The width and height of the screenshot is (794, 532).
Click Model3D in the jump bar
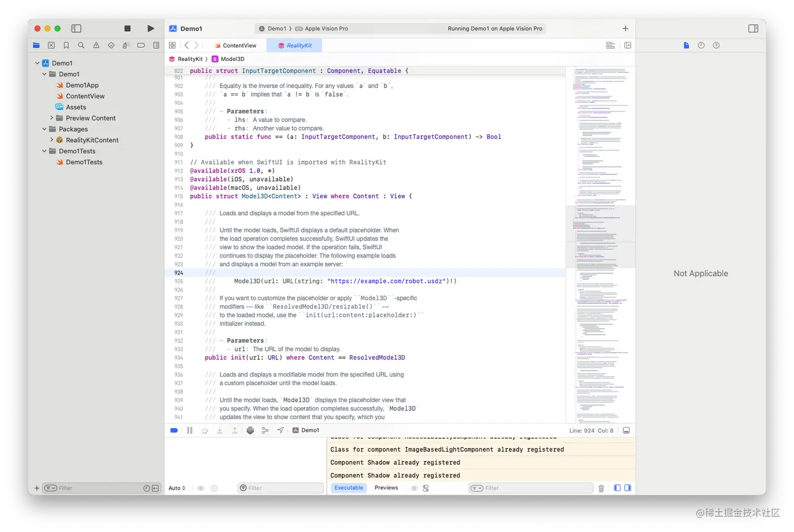(228, 59)
